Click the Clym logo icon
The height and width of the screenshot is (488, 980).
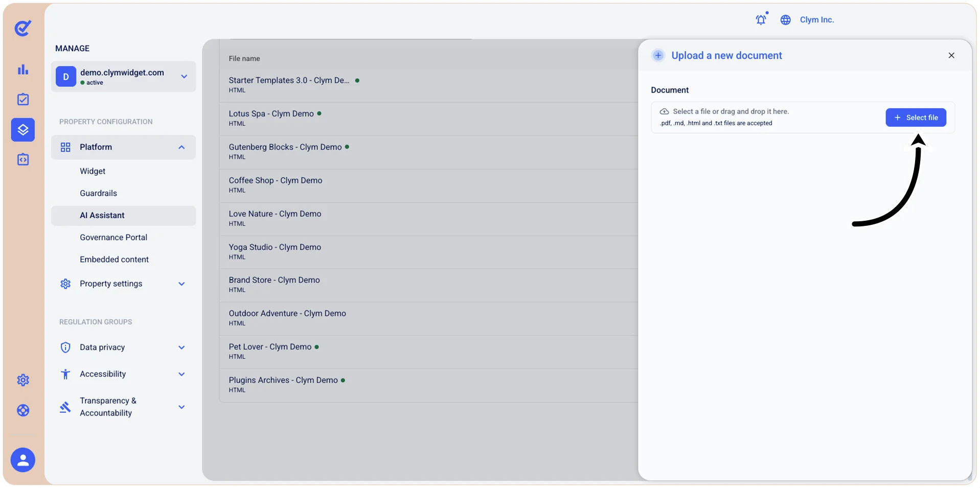pyautogui.click(x=23, y=28)
